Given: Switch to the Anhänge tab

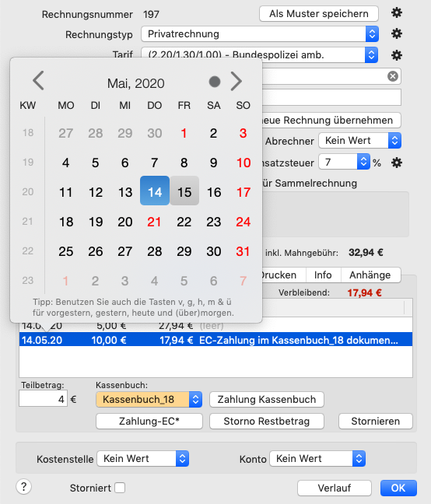Looking at the screenshot, I should (x=370, y=275).
